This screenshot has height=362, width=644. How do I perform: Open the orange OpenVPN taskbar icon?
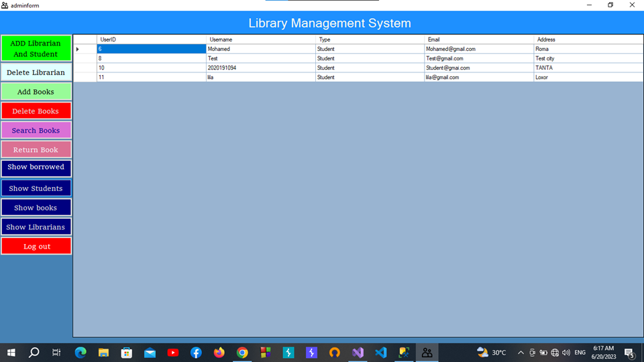pos(335,353)
